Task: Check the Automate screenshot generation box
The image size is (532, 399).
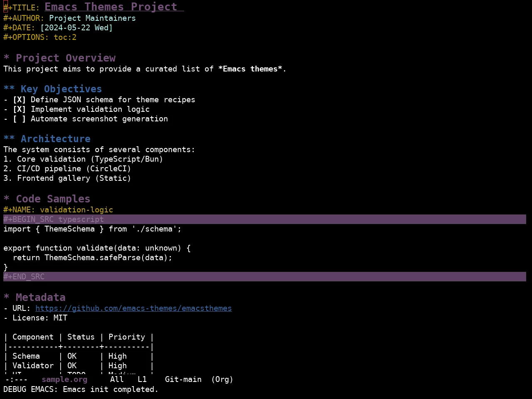Action: tap(19, 119)
